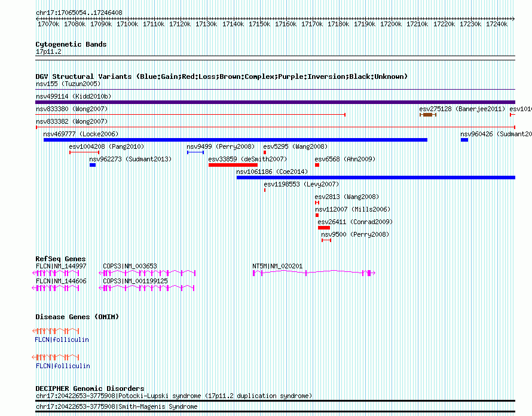Click the nsv962273 (Sudmant2013) blue block
532x416 pixels.
point(93,165)
